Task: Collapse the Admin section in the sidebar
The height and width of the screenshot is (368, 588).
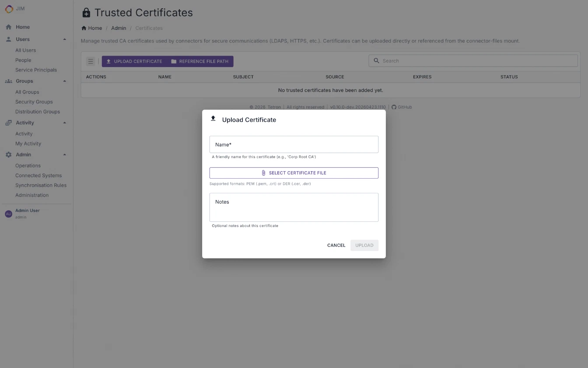Action: tap(64, 154)
